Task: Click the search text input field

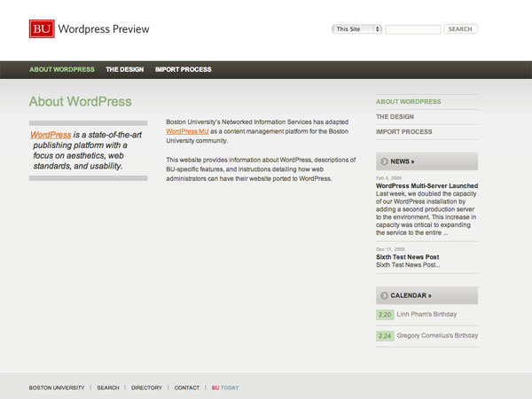Action: pos(413,29)
